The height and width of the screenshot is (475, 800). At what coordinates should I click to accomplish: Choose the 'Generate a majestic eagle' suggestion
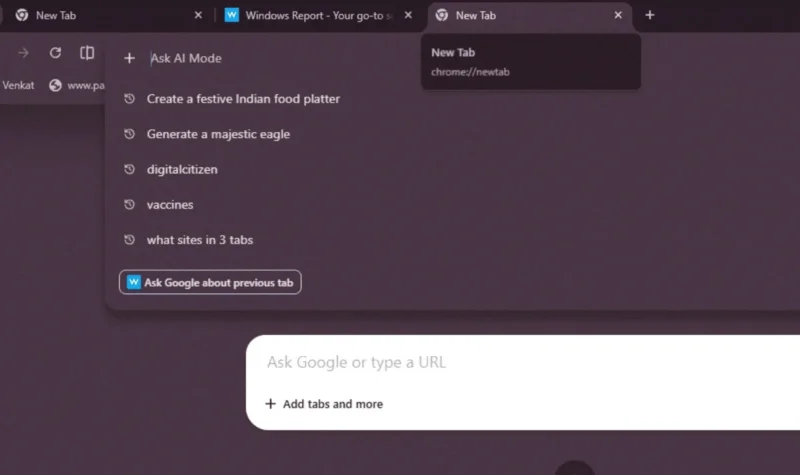click(218, 134)
